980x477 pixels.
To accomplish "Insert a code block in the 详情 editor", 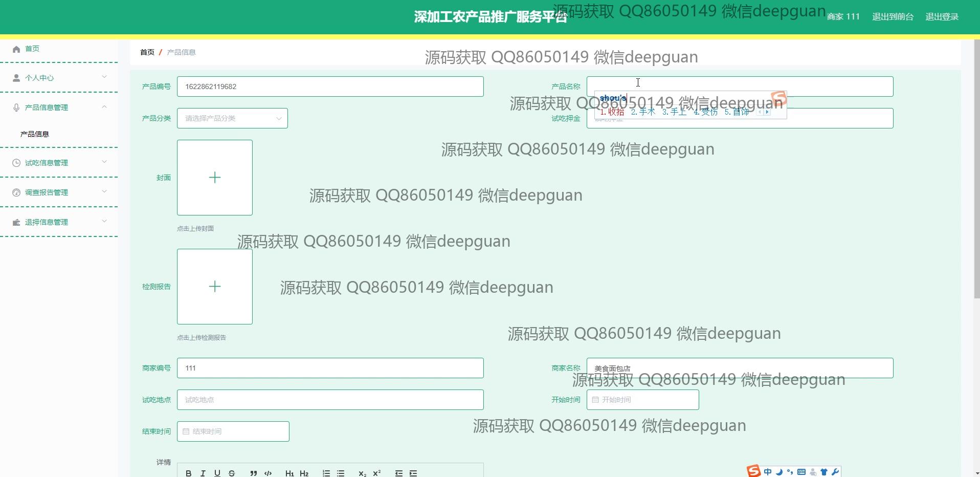I will click(268, 473).
